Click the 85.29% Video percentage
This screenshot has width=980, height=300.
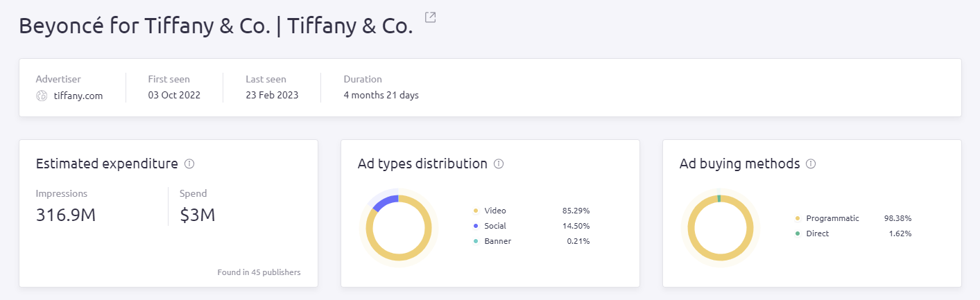point(576,211)
